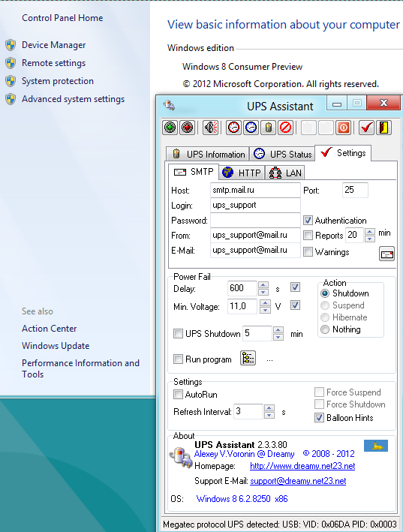This screenshot has height=532, width=403.
Task: Click the red prohibition cancel icon
Action: point(286,128)
